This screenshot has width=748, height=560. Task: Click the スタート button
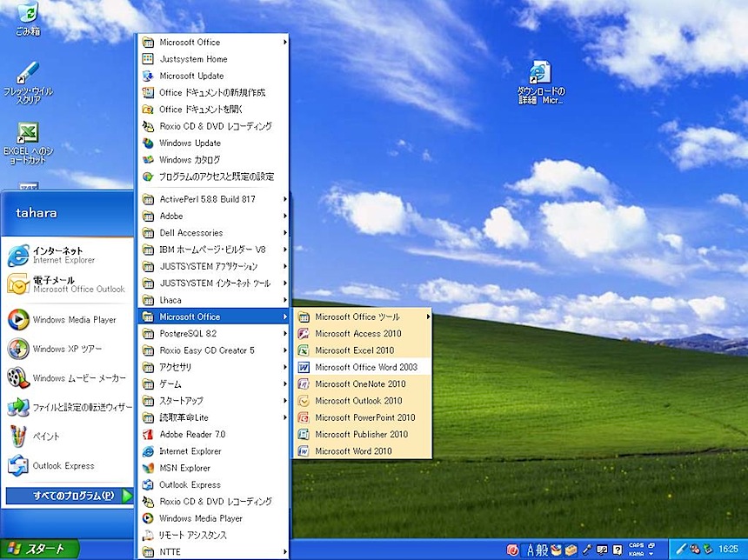click(x=39, y=550)
